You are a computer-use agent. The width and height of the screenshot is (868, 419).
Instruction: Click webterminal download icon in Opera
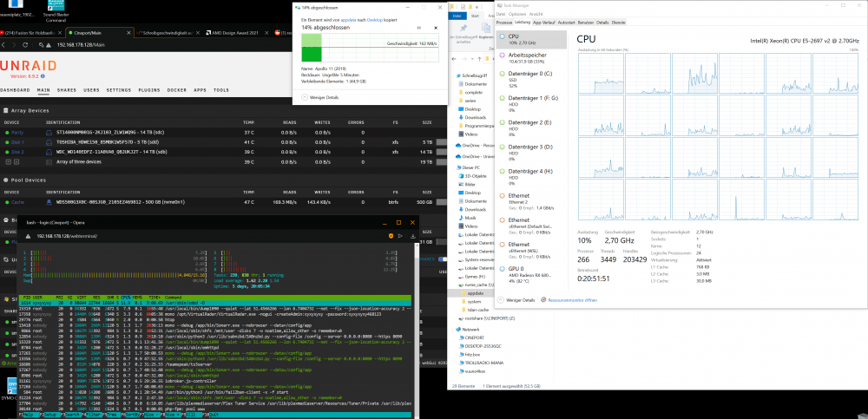tap(413, 236)
